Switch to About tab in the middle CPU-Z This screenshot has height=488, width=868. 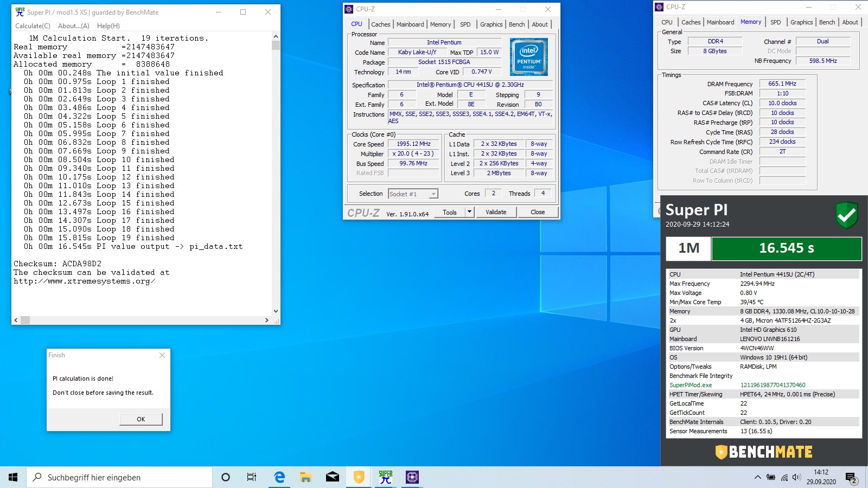click(x=540, y=24)
